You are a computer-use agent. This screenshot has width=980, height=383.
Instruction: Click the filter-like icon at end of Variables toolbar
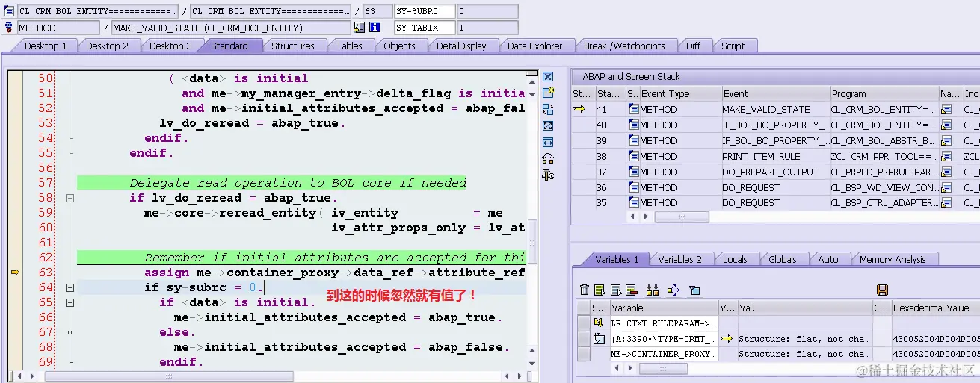(694, 290)
